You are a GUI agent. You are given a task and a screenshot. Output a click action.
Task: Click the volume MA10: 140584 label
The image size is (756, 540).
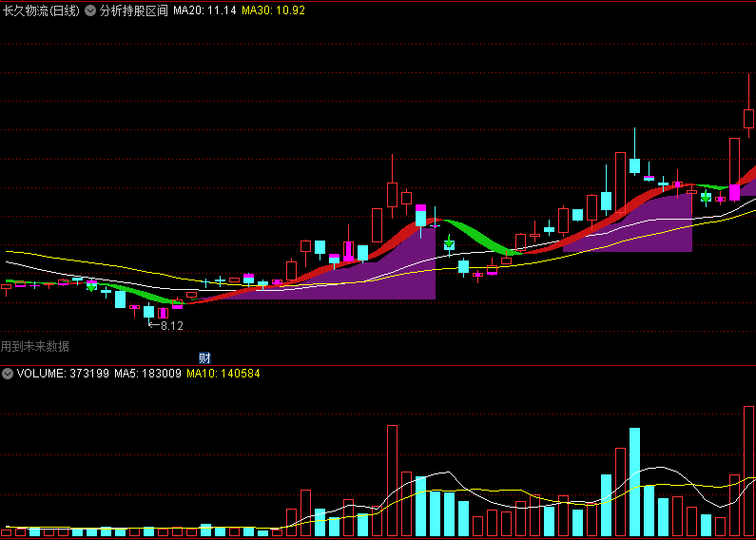pyautogui.click(x=223, y=374)
